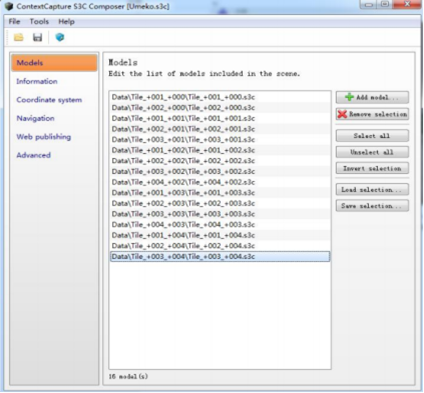Click the Invert selection button
Viewport: 424px width, 393px height.
pos(372,168)
